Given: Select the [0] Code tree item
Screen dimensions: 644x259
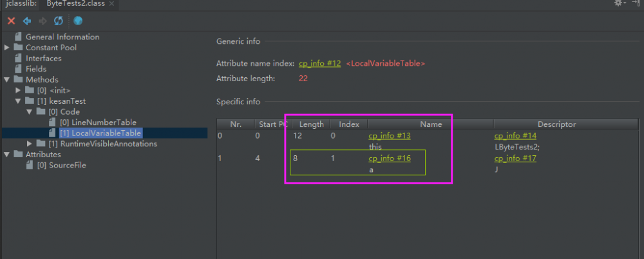Looking at the screenshot, I should click(64, 112).
